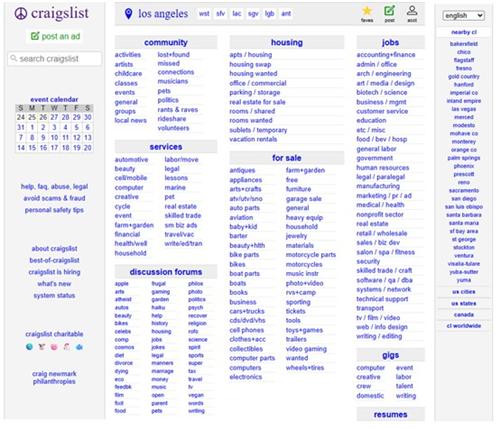Open the for sale section header

tap(287, 158)
